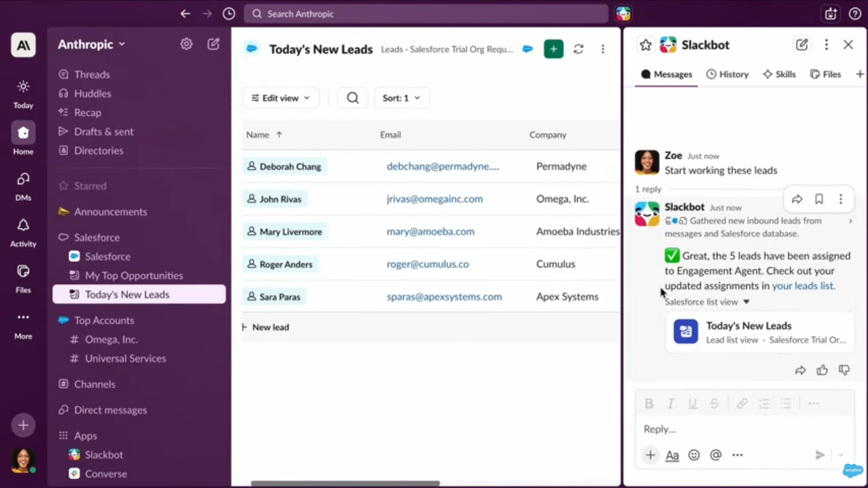Sort by Name column header
This screenshot has width=868, height=488.
[264, 134]
